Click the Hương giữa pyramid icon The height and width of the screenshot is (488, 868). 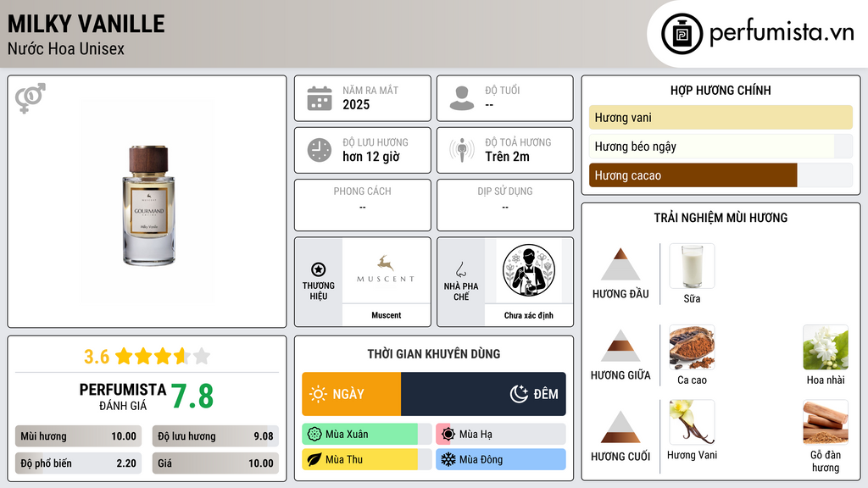point(620,346)
